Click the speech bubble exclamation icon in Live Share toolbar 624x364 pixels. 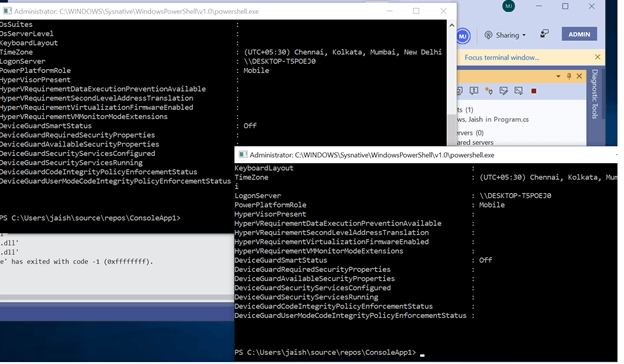(x=474, y=91)
